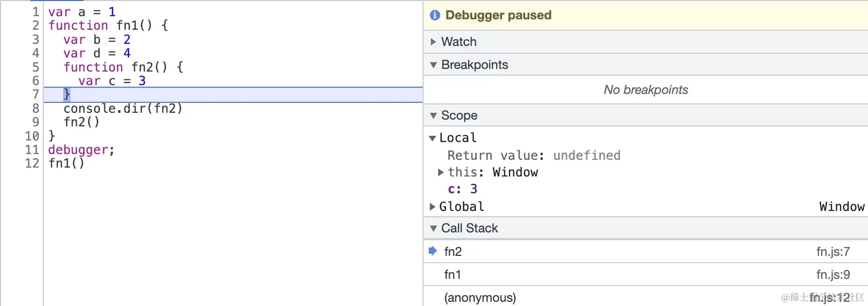Viewport: 868px width, 306px height.
Task: Click the variable c value 3
Action: 474,189
